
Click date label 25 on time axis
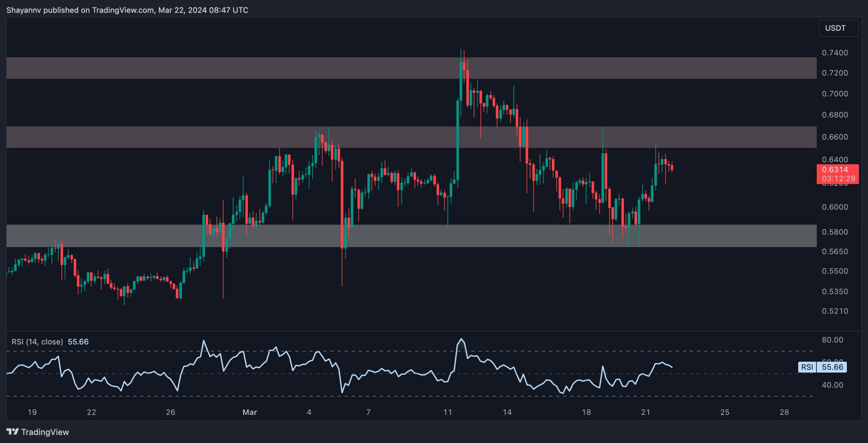(725, 412)
